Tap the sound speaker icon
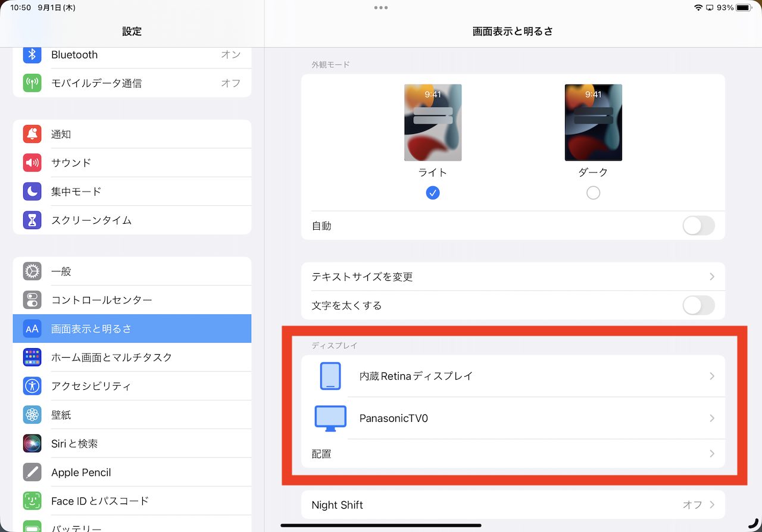 [32, 163]
